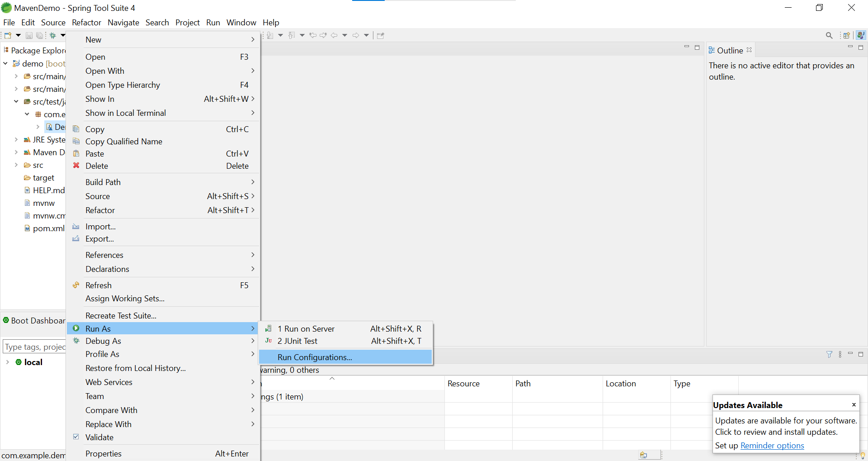Viewport: 868px width, 461px height.
Task: Open the Window menu
Action: point(241,23)
